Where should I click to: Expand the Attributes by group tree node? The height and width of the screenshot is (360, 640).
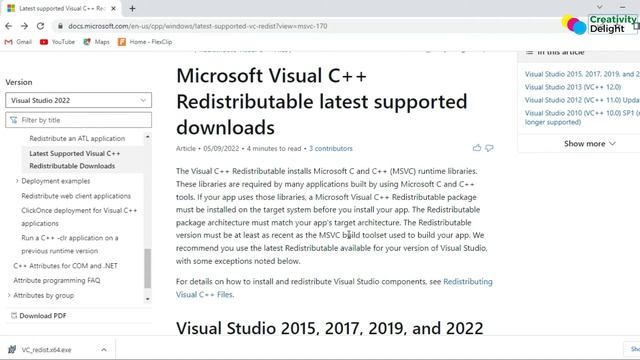point(9,295)
